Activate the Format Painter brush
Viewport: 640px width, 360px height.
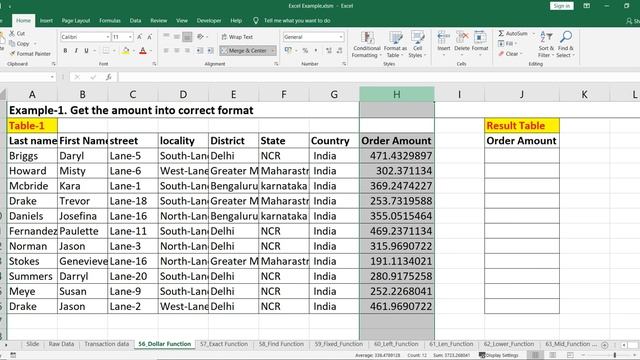click(x=12, y=53)
